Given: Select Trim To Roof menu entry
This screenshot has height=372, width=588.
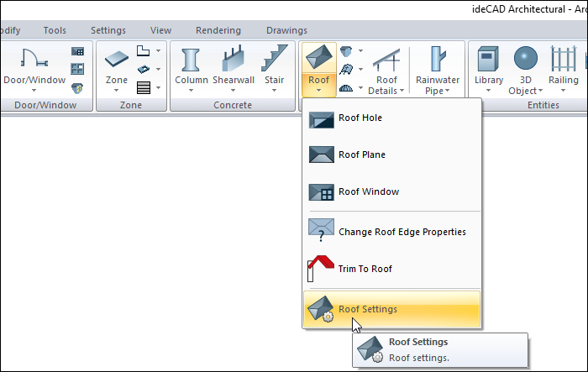Looking at the screenshot, I should tap(391, 269).
